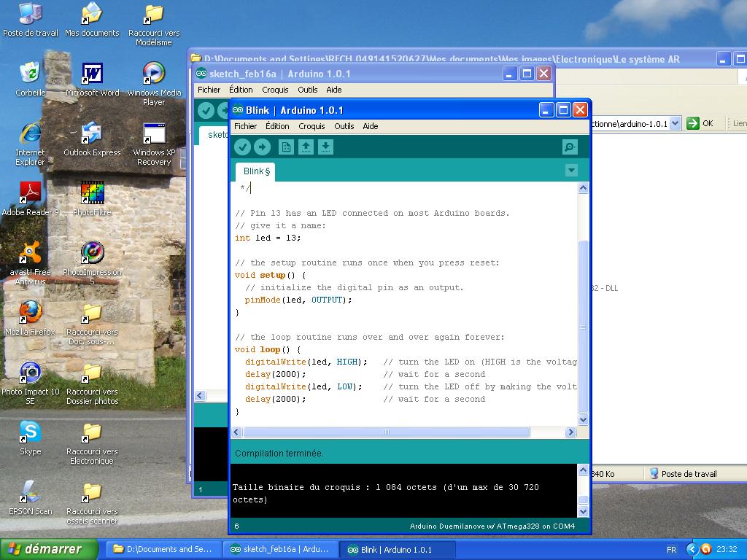Save the sketch using the down-arrow icon
747x560 pixels.
click(x=326, y=147)
